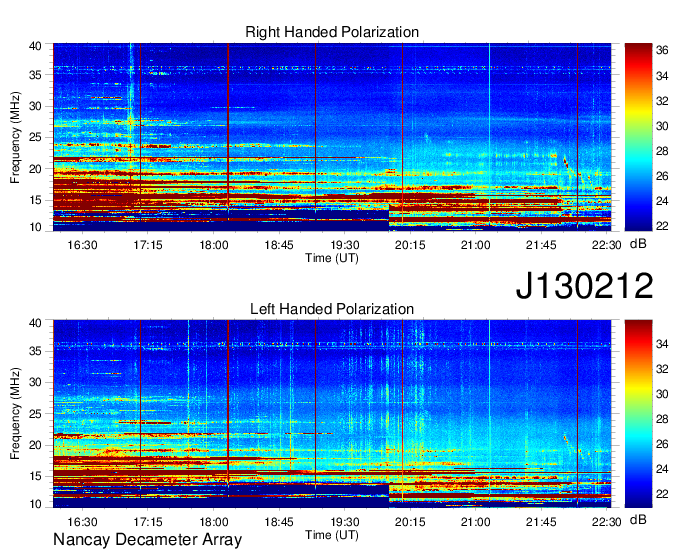This screenshot has width=680, height=552.
Task: Click the 22:30 time tick of Right Handed plot
Action: tap(606, 245)
